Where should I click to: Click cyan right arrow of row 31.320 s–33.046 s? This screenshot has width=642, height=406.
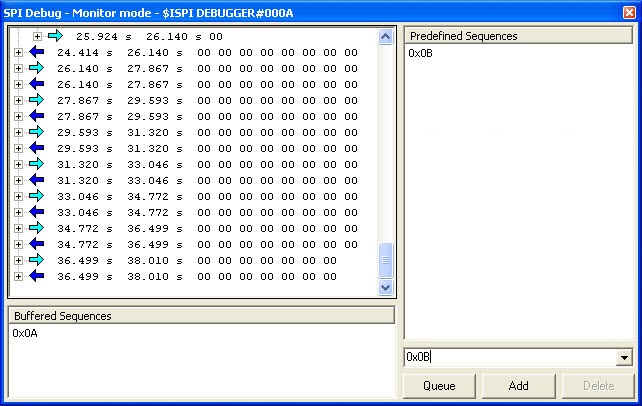point(37,164)
